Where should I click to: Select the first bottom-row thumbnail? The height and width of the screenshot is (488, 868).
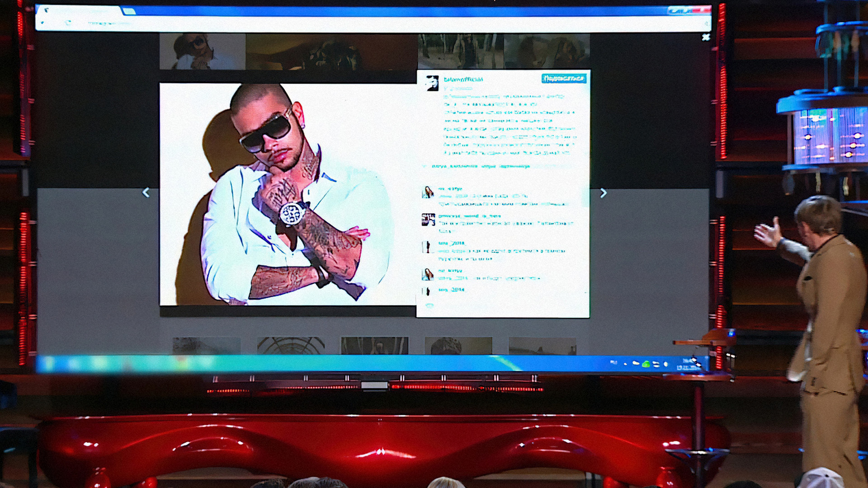tap(206, 346)
